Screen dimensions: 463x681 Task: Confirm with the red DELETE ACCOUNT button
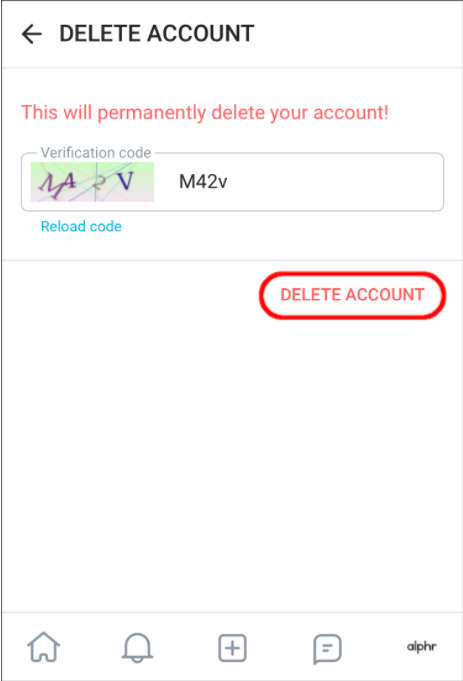click(x=352, y=295)
